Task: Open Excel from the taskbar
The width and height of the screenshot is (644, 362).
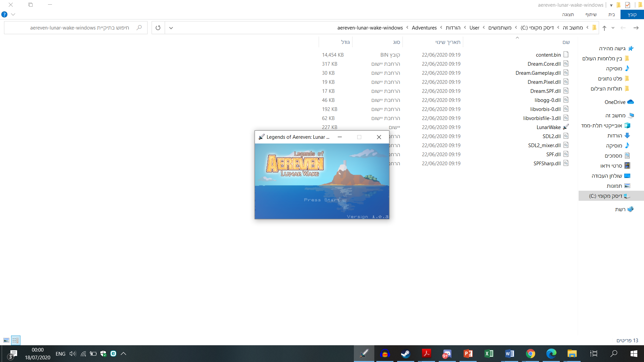Action: [x=489, y=354]
